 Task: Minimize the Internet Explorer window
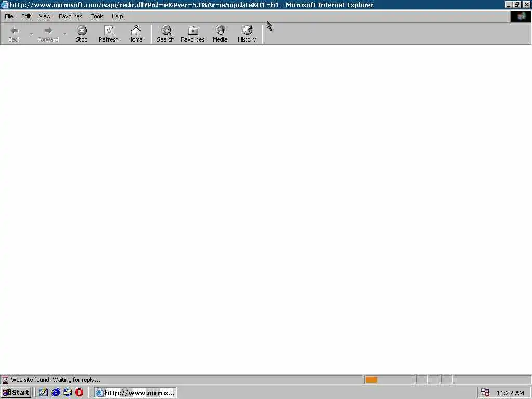click(508, 5)
